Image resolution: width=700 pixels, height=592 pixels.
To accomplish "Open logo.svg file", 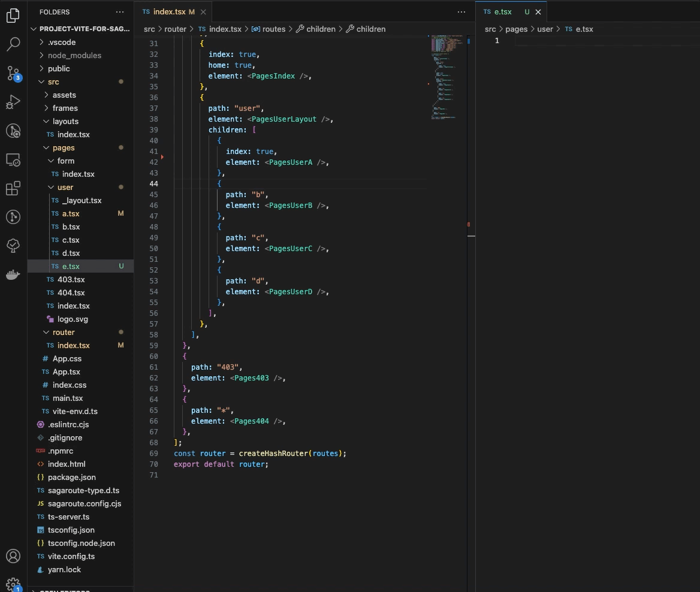I will [x=80, y=319].
